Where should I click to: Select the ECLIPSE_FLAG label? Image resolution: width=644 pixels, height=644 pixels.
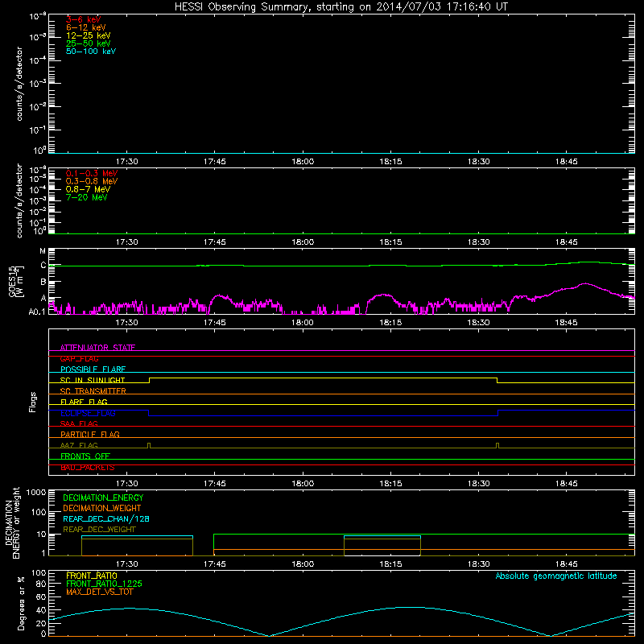pyautogui.click(x=88, y=413)
